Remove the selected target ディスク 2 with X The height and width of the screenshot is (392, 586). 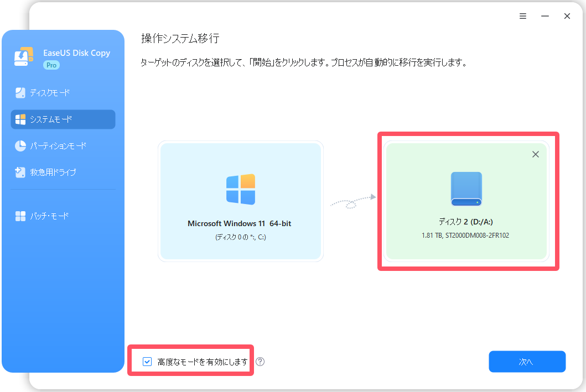pos(535,155)
